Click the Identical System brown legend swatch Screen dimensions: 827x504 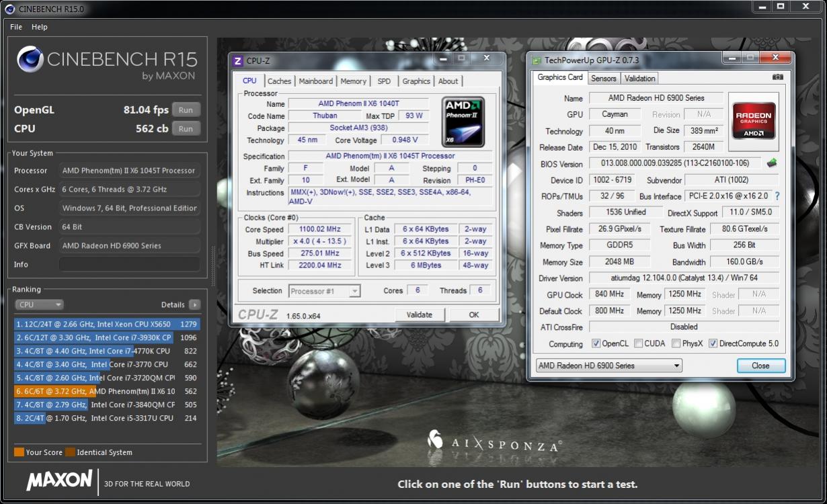click(70, 452)
